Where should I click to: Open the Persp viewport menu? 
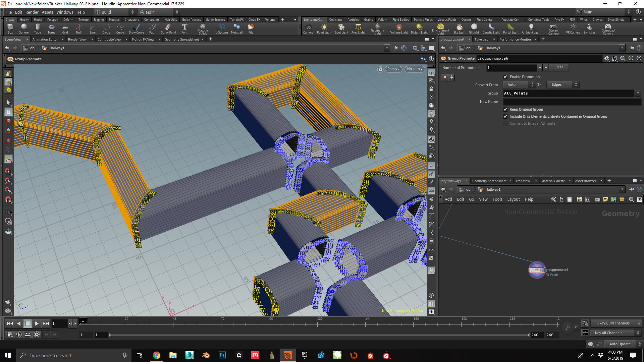pos(393,69)
